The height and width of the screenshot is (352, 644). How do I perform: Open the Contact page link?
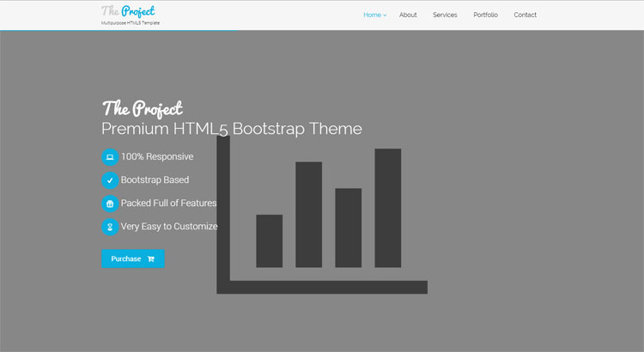(x=525, y=15)
